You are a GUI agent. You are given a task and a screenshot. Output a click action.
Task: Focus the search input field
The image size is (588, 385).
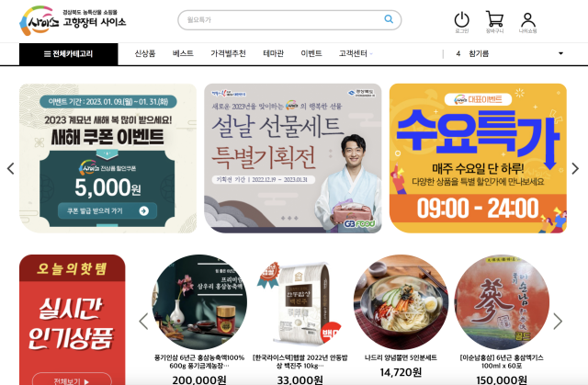pos(284,20)
